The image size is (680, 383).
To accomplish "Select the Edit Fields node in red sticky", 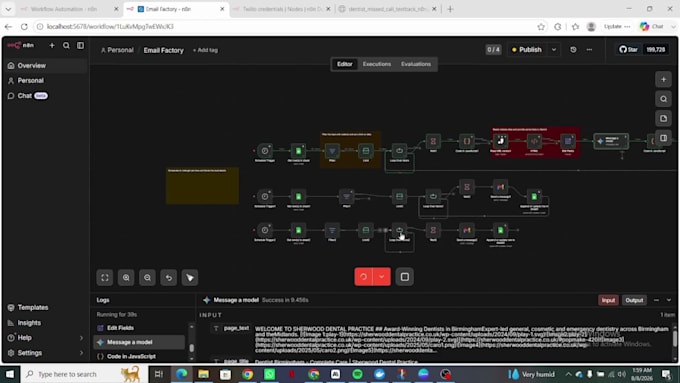I will (568, 141).
